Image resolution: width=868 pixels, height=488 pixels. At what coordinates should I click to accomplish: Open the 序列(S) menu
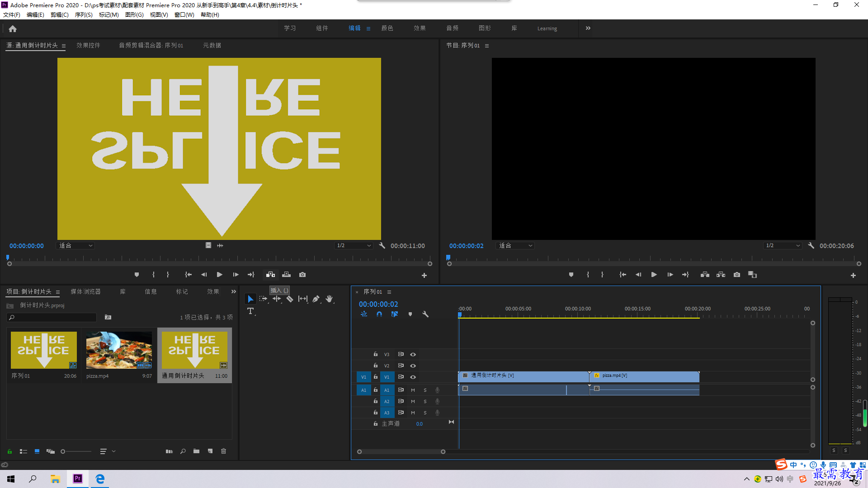click(x=84, y=14)
